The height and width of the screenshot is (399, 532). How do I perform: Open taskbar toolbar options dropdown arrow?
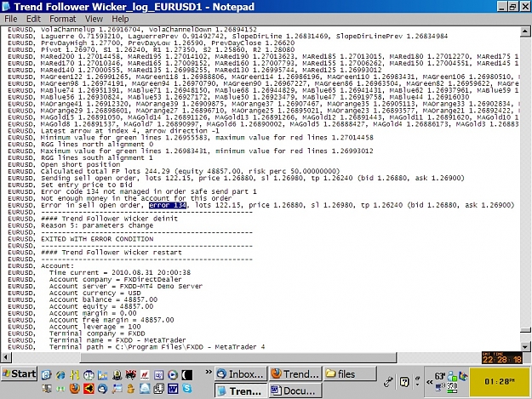pyautogui.click(x=417, y=385)
